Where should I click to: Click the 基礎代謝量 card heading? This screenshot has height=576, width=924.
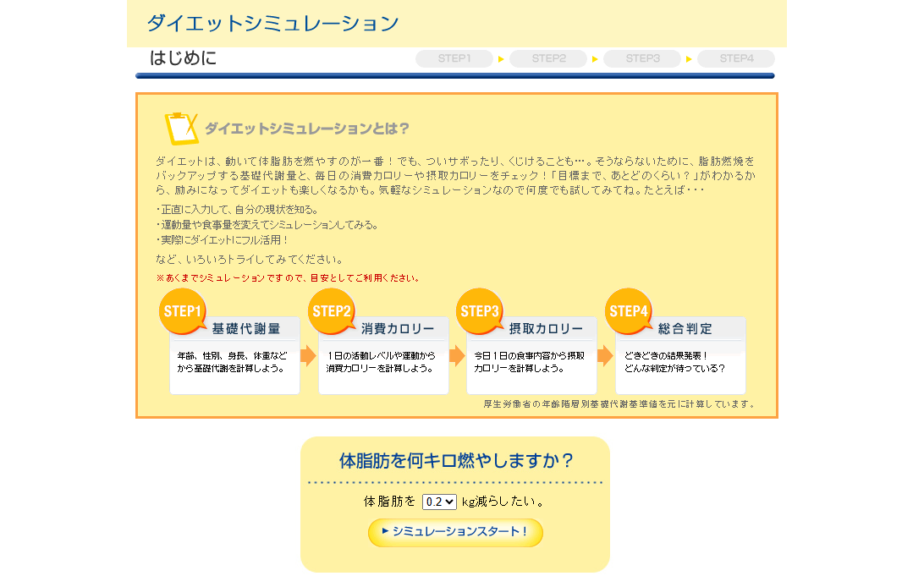[245, 329]
